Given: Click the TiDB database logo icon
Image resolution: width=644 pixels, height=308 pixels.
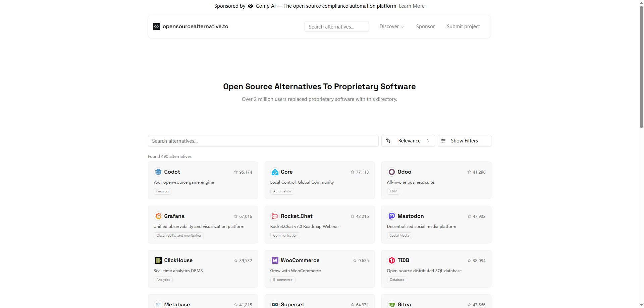Looking at the screenshot, I should pos(391,260).
